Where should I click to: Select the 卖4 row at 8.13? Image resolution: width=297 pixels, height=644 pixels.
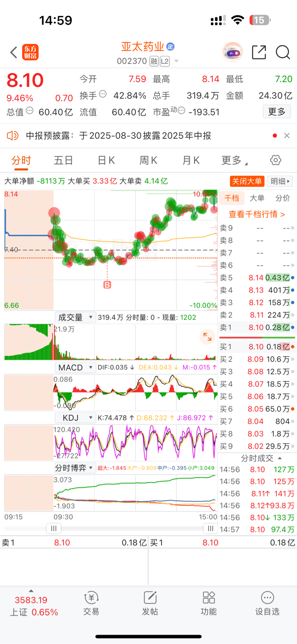tap(257, 290)
